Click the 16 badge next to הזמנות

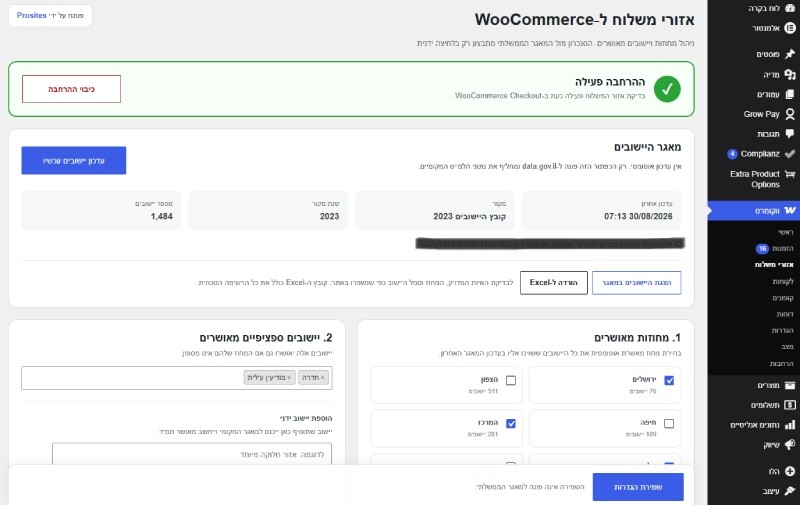coord(762,248)
